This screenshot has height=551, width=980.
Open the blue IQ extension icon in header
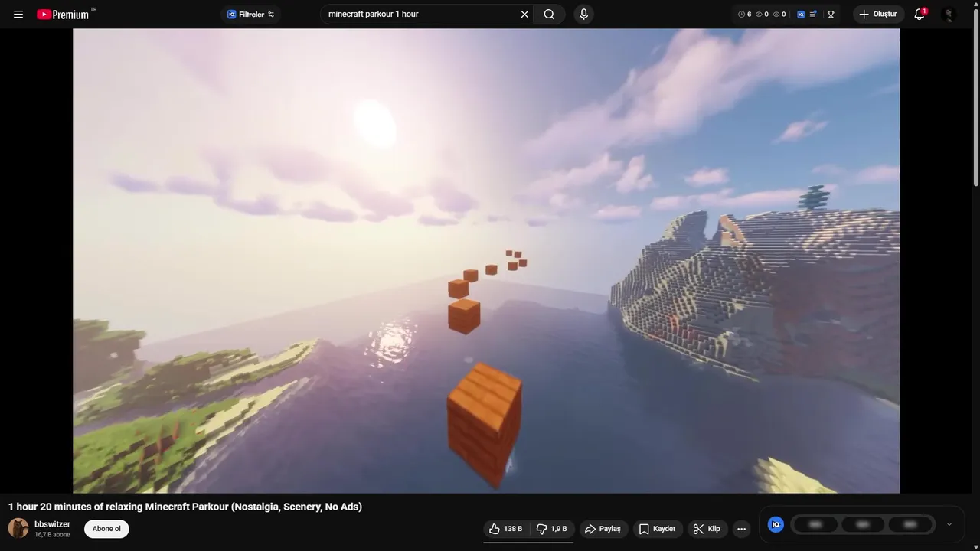[801, 15]
